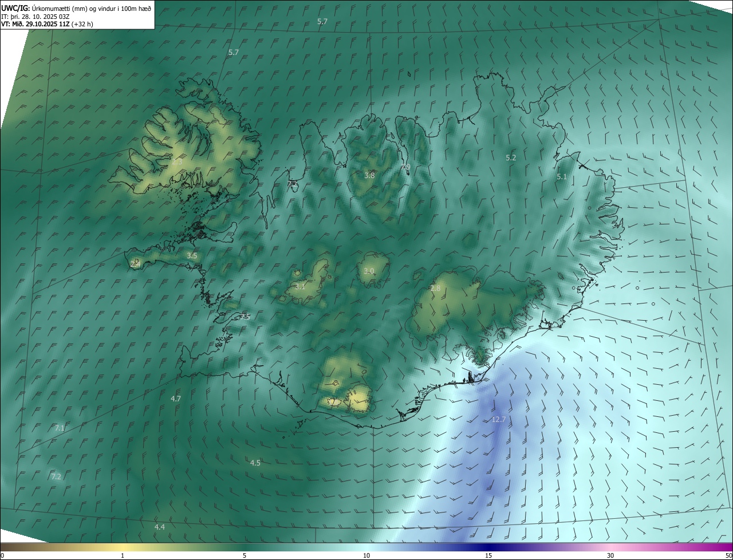Click the 7.5 value near the west coast

[245, 317]
